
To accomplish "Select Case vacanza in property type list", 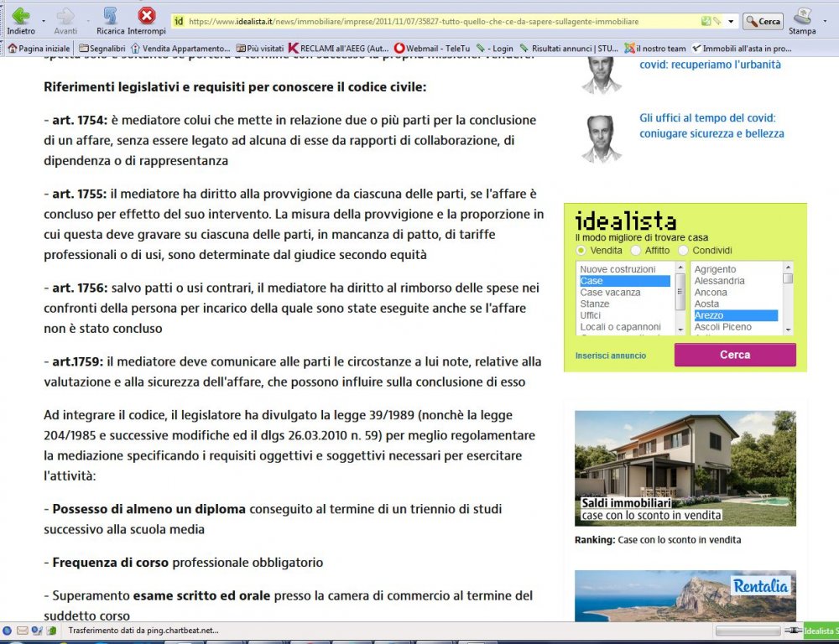I will tap(625, 293).
